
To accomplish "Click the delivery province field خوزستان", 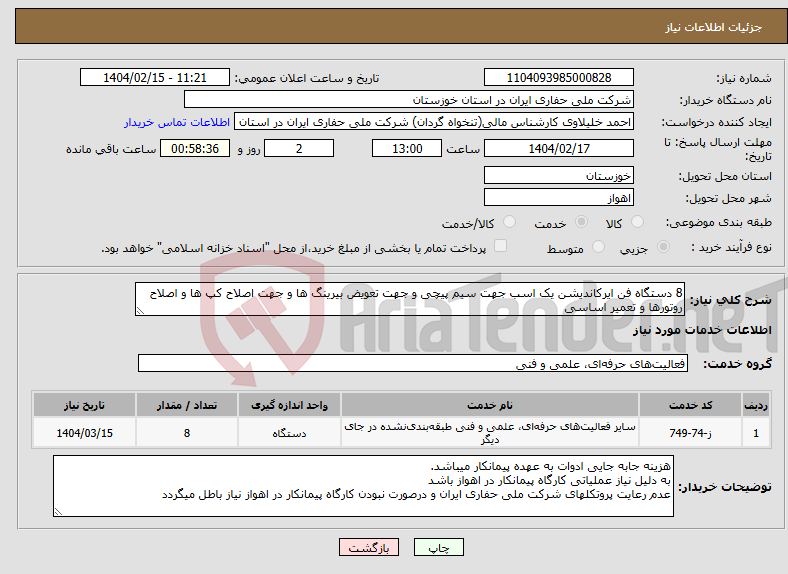I will click(x=558, y=175).
